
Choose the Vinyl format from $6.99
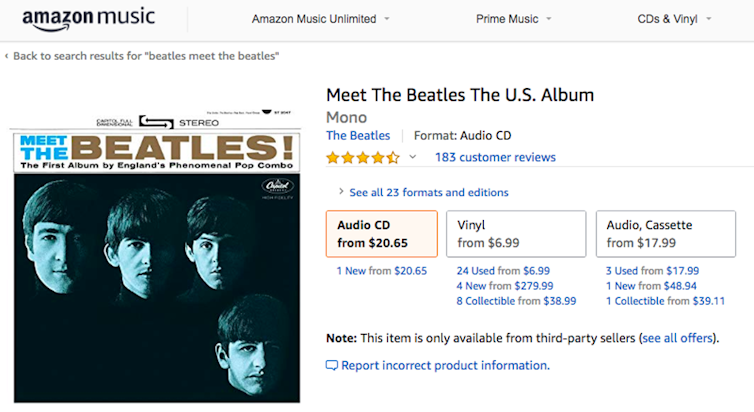coord(515,234)
